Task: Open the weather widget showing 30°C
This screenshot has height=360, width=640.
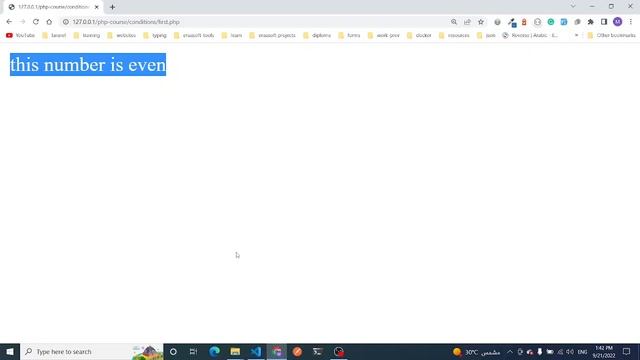Action: (476, 352)
